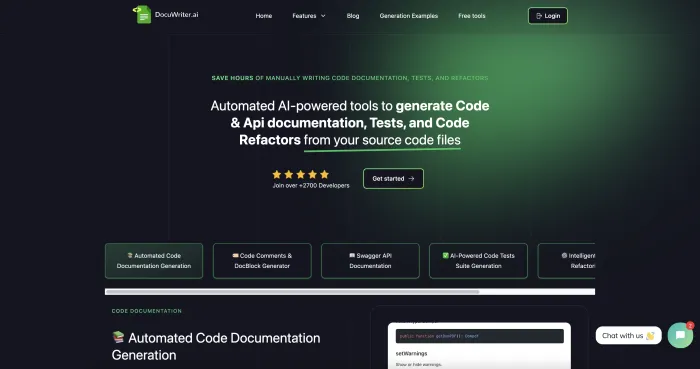This screenshot has height=369, width=700.
Task: Click the 'SAVE HOURS' tagline text
Action: coord(232,78)
